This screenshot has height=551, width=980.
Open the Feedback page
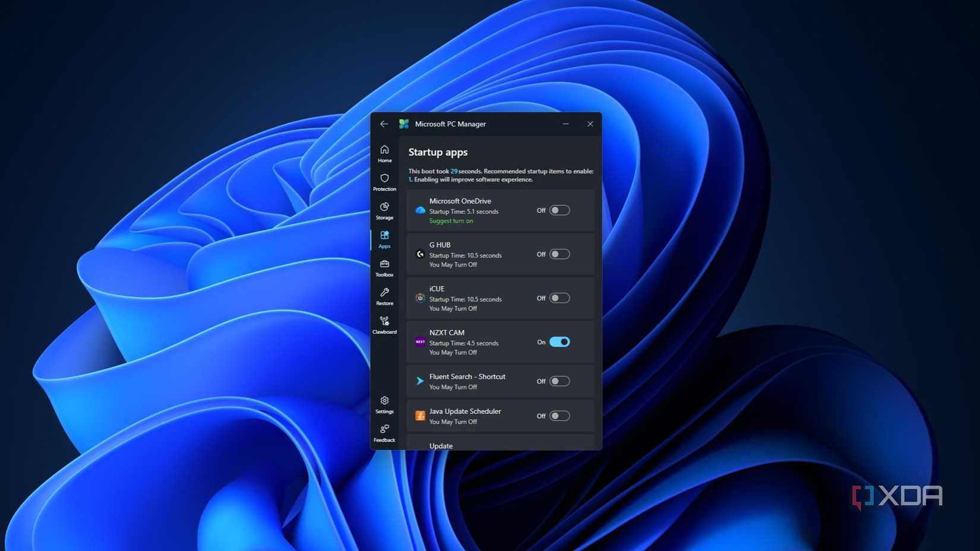tap(384, 433)
